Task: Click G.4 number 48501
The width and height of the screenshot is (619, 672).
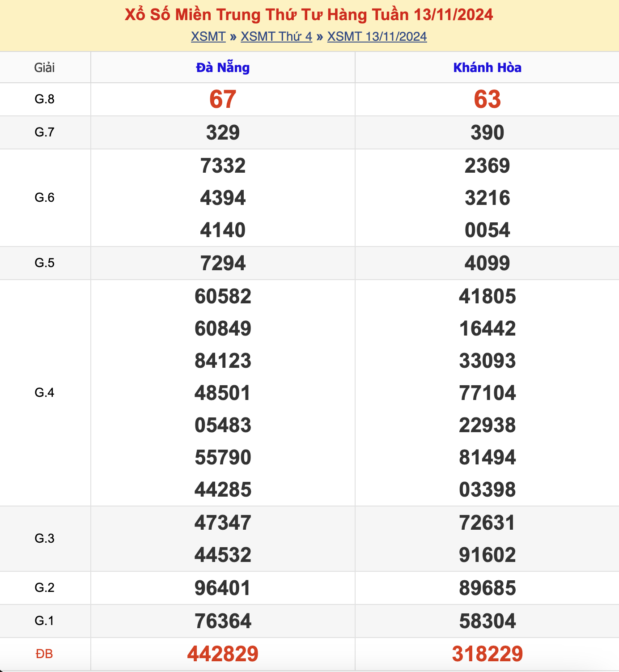Action: 223,393
